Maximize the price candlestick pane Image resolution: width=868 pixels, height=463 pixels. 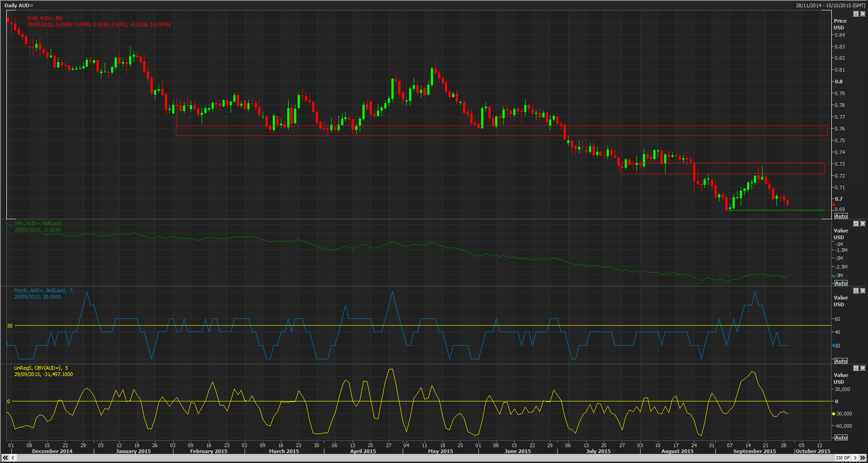[856, 14]
